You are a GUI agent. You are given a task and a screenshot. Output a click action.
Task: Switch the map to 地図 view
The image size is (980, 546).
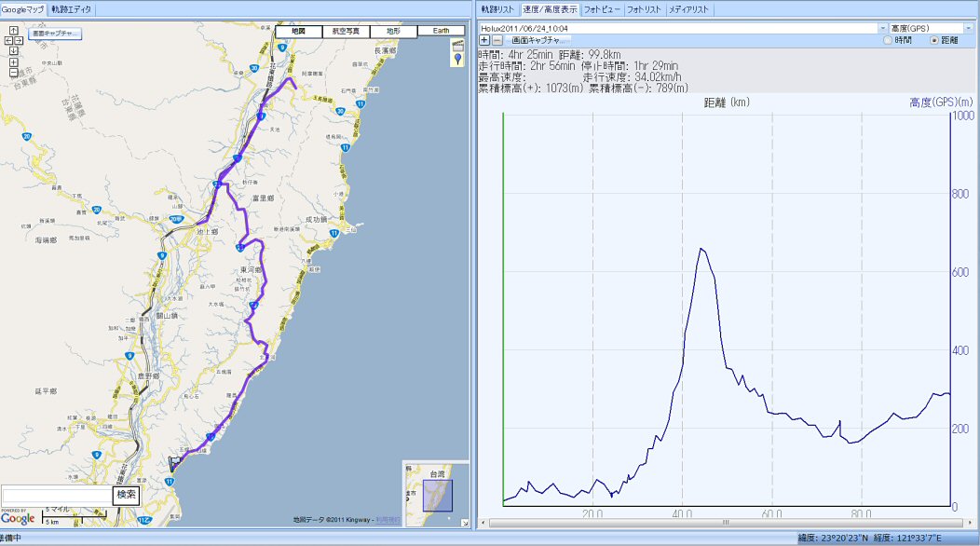click(299, 31)
